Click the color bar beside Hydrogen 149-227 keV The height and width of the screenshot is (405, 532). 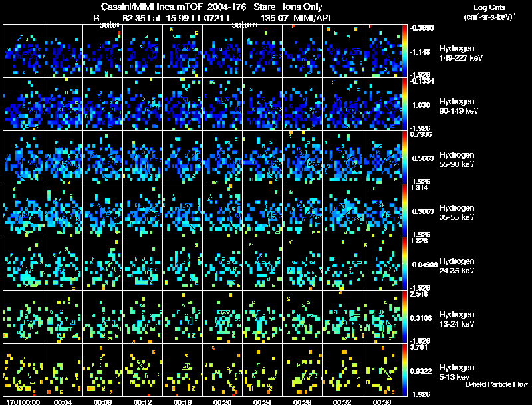point(404,51)
